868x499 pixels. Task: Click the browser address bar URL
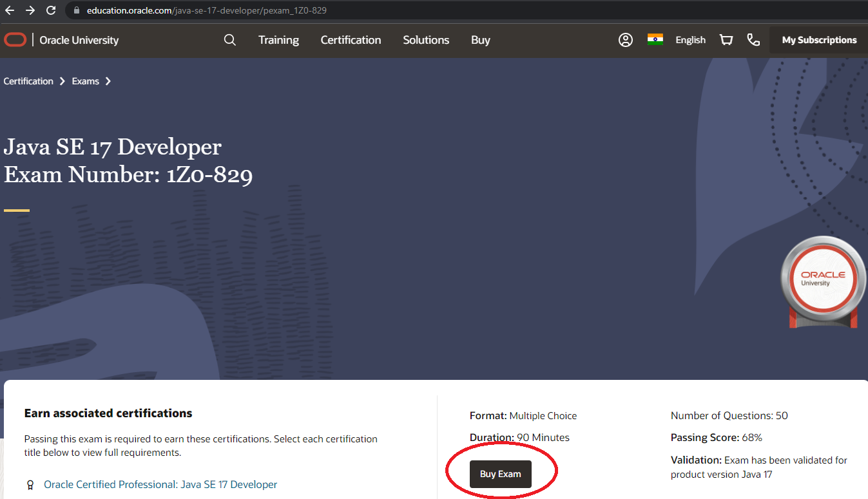tap(207, 10)
